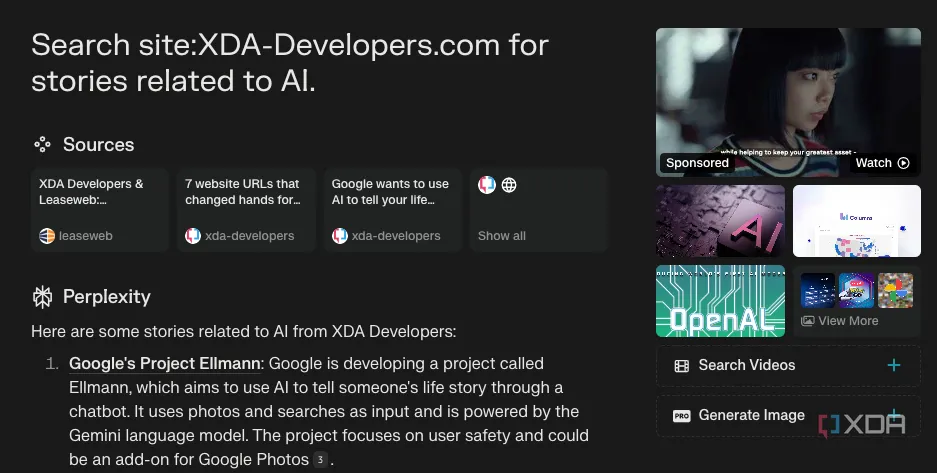The image size is (937, 473).
Task: Open the OpenAI circuit board image
Action: [x=720, y=301]
